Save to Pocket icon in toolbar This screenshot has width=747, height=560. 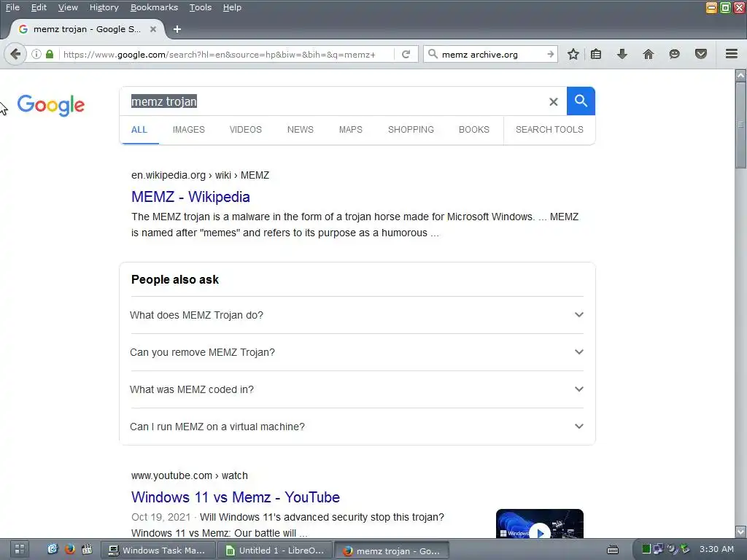(700, 54)
